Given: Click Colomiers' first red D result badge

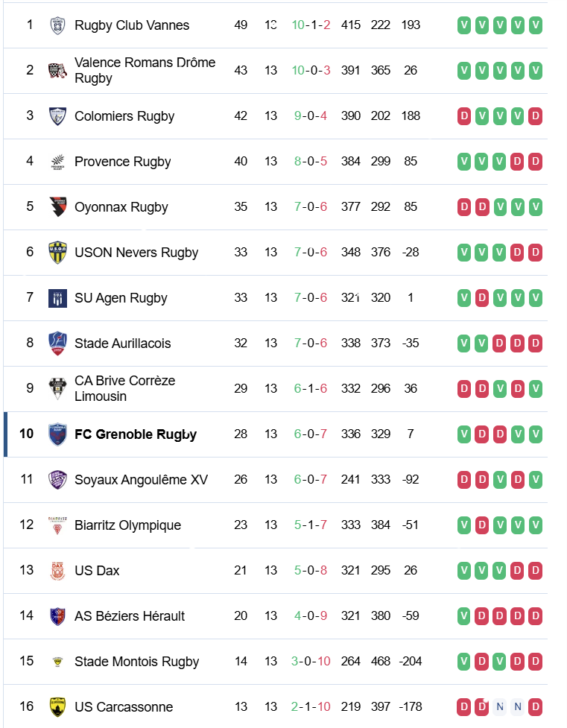Looking at the screenshot, I should (464, 116).
